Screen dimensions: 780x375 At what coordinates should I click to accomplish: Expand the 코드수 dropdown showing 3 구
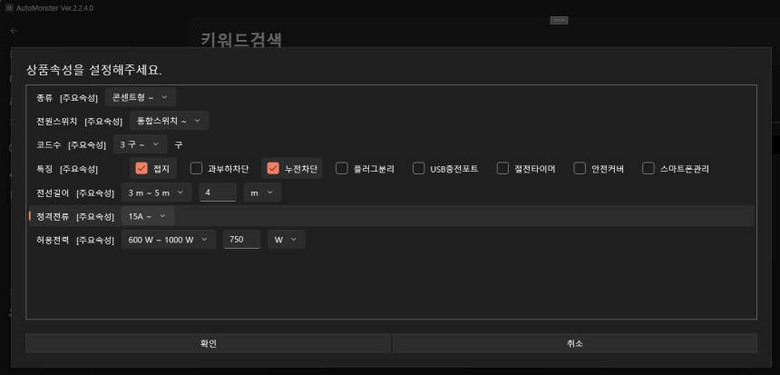(x=140, y=145)
